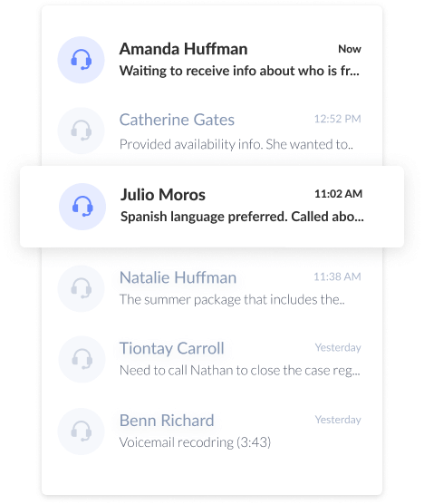The height and width of the screenshot is (504, 424).
Task: Click the 11:02 AM timestamp
Action: (338, 194)
